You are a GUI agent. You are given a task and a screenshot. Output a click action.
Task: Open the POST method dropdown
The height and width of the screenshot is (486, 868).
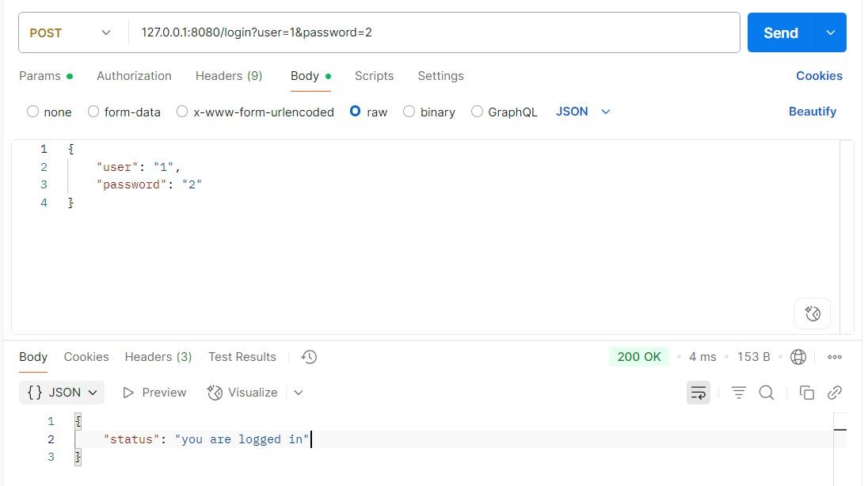pos(70,32)
